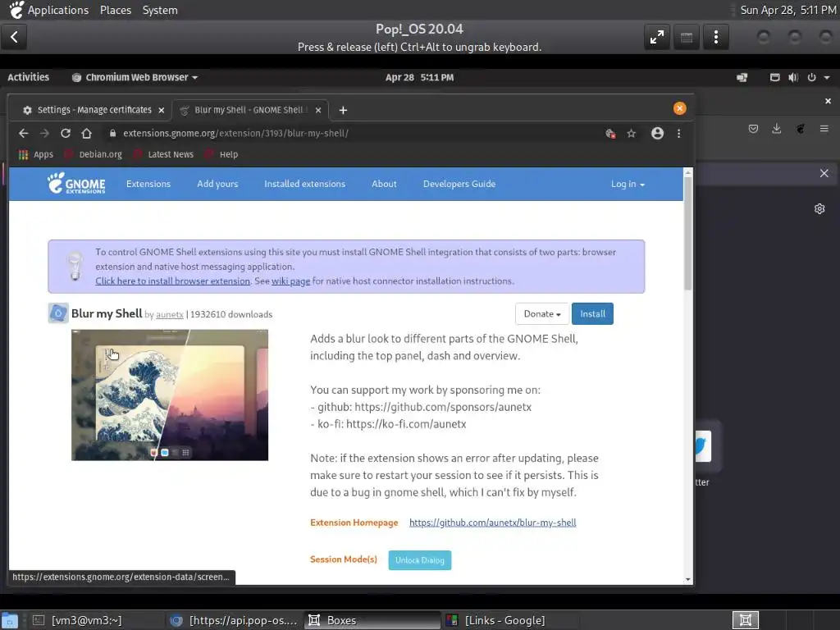Bookmark this page with the star icon

(x=632, y=134)
